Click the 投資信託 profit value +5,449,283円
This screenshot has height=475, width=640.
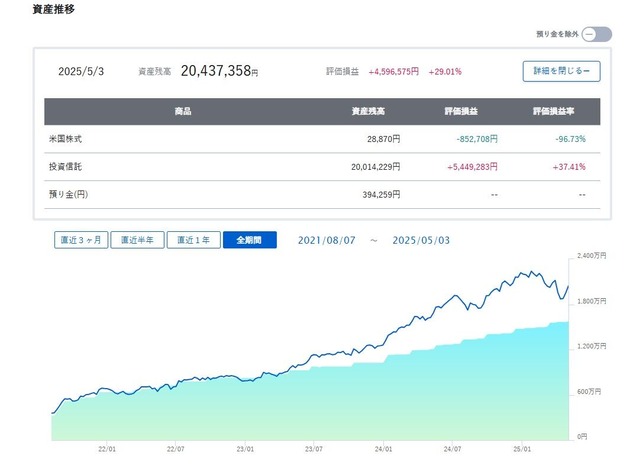pos(472,167)
